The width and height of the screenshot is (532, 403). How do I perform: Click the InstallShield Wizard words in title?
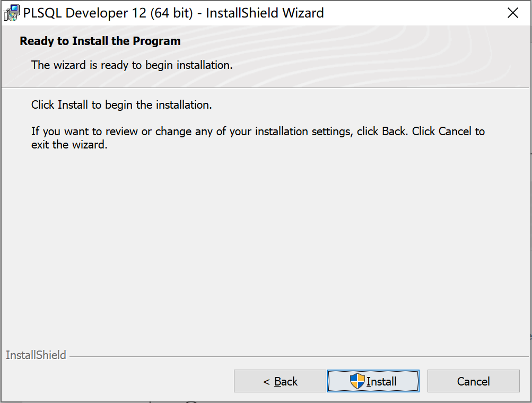point(265,13)
